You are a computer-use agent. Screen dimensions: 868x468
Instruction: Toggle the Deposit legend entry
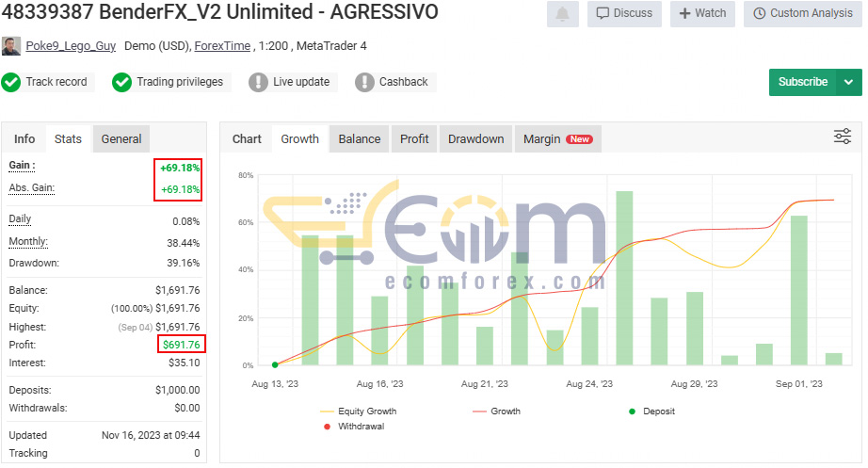point(652,412)
